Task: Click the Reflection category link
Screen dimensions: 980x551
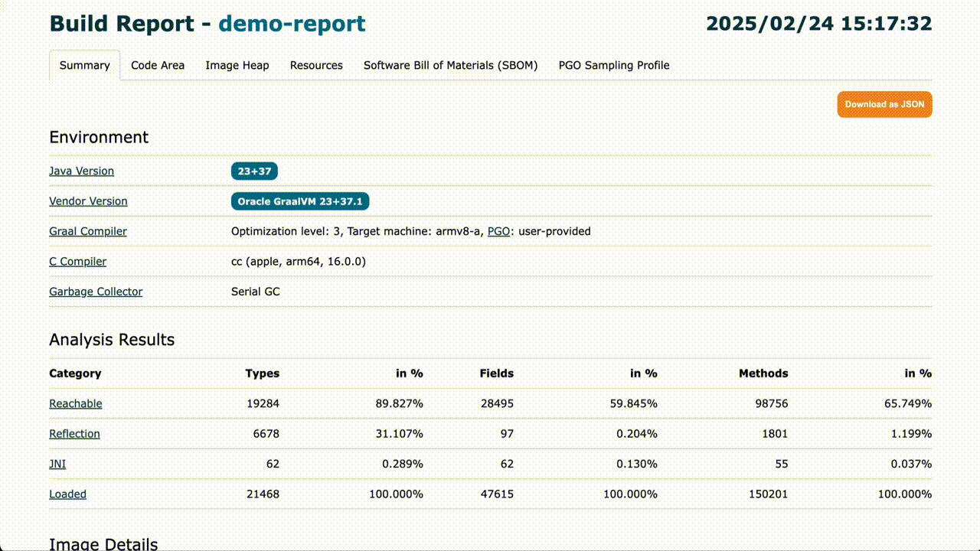Action: click(x=74, y=434)
